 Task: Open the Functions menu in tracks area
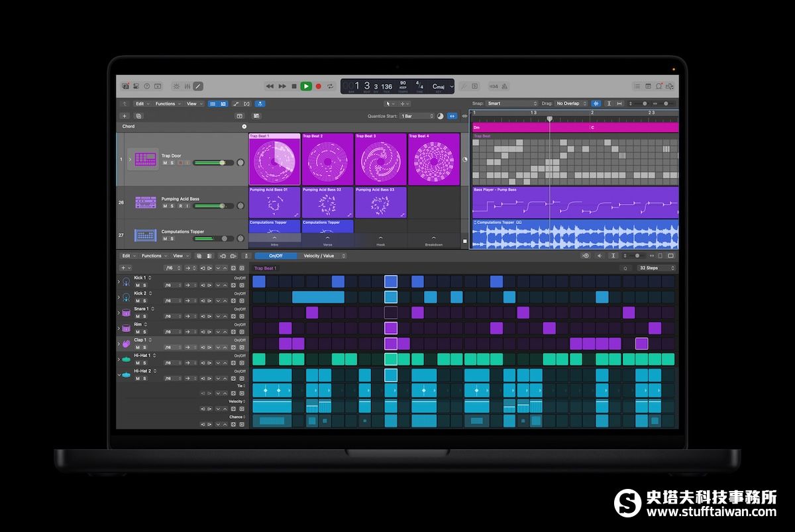[x=167, y=103]
